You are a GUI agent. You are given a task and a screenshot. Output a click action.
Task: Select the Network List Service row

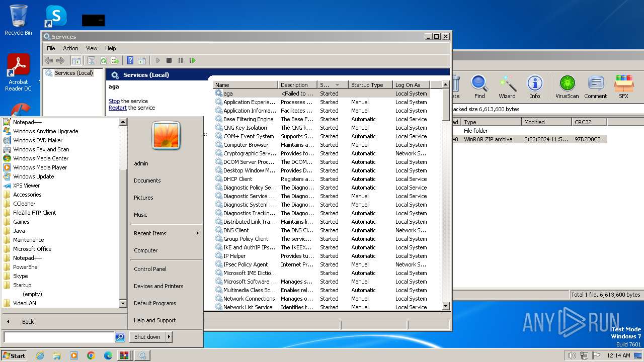click(x=322, y=307)
